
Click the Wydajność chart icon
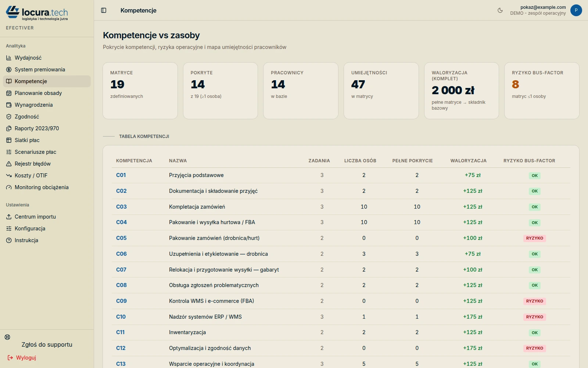click(9, 58)
